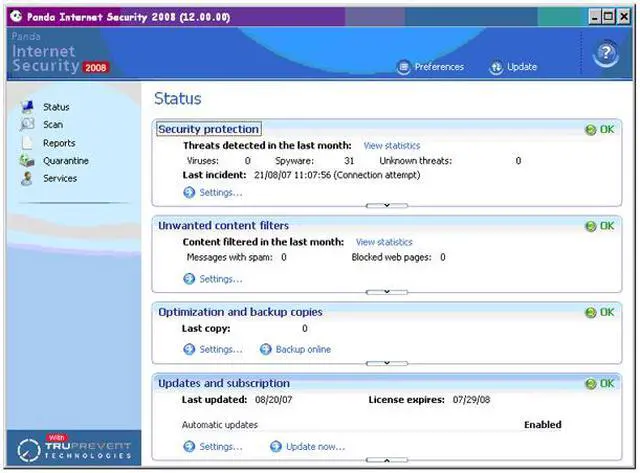Image resolution: width=640 pixels, height=473 pixels.
Task: Click the Services person icon
Action: [x=26, y=179]
